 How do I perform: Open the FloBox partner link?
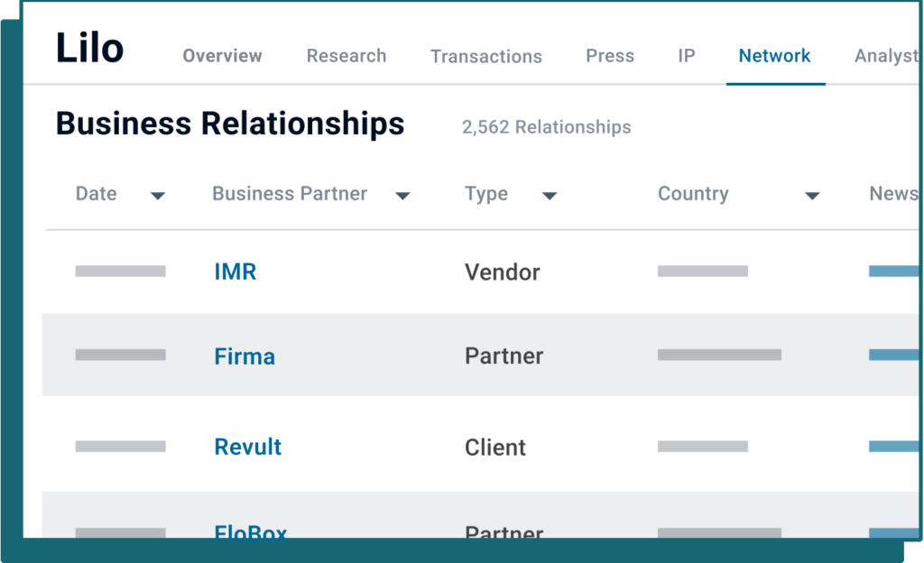(x=251, y=531)
